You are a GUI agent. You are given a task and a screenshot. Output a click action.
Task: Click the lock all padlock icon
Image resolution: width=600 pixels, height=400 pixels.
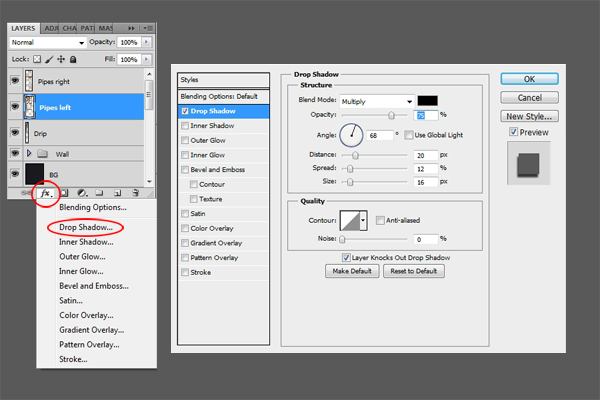pyautogui.click(x=72, y=60)
